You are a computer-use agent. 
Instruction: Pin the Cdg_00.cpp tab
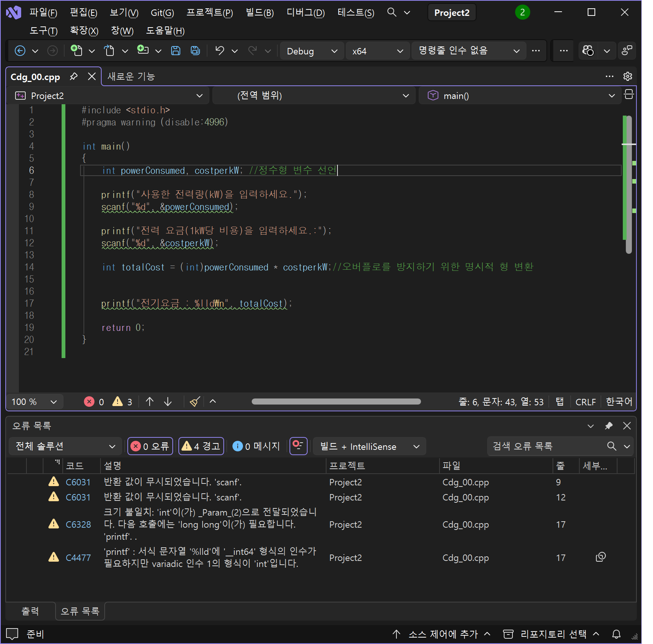(74, 77)
